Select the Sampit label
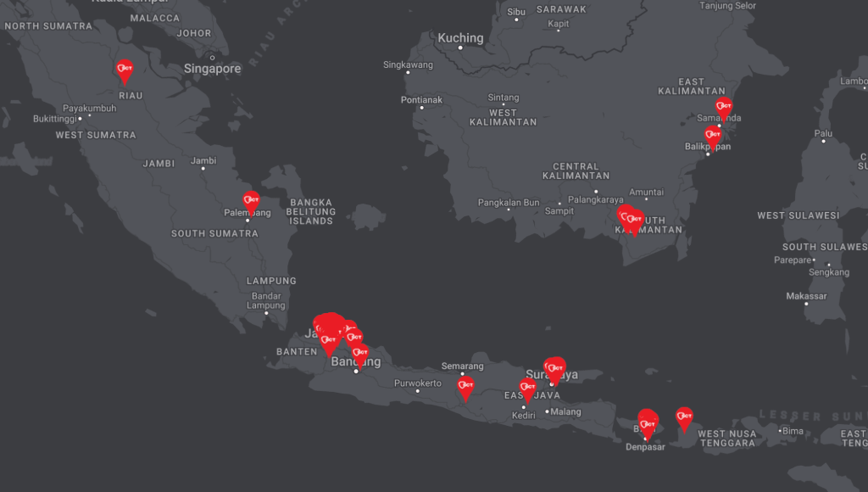The image size is (868, 492). coord(559,211)
